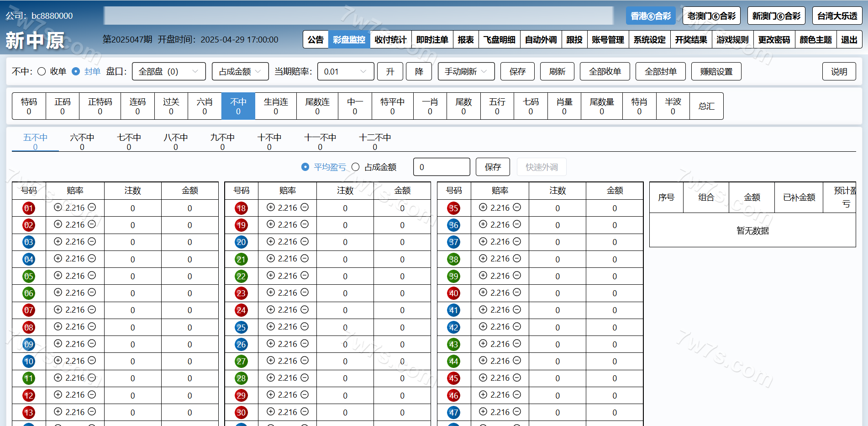Raise odds using plus icon for number 35
Viewport: 868px width, 426px height.
pos(483,208)
